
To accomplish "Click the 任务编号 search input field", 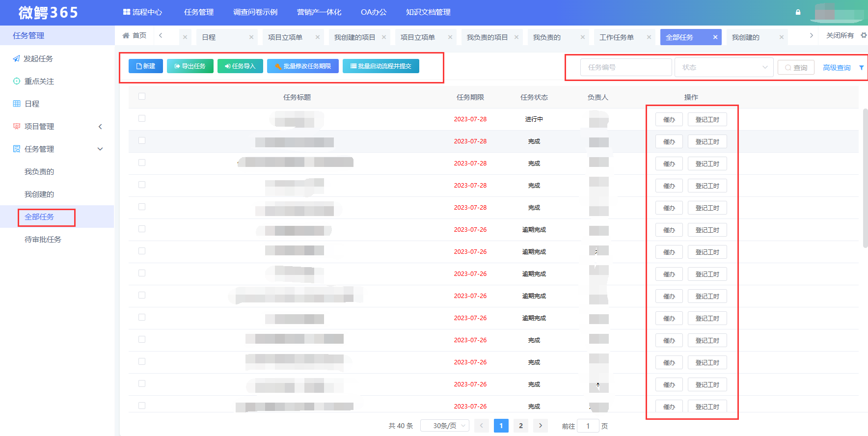I will pos(626,67).
